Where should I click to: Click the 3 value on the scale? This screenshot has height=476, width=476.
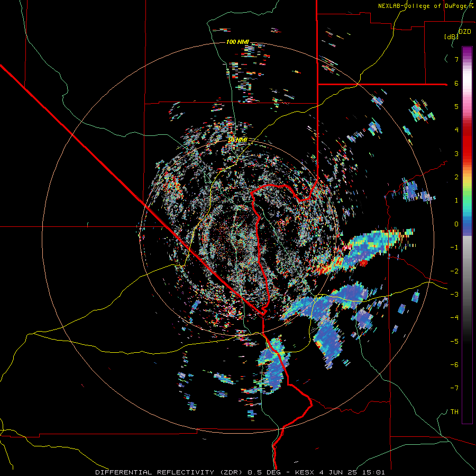456,153
